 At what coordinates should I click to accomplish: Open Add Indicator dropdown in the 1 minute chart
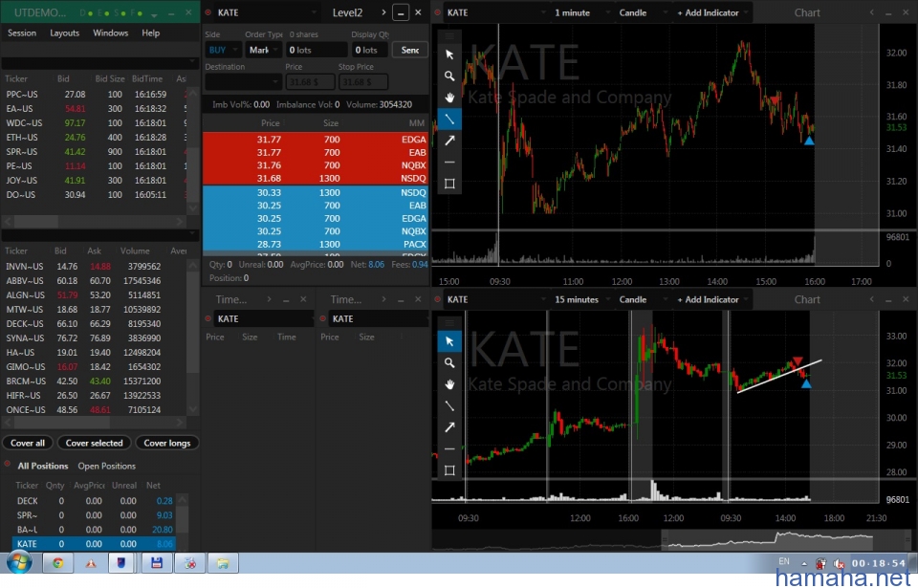pos(711,12)
